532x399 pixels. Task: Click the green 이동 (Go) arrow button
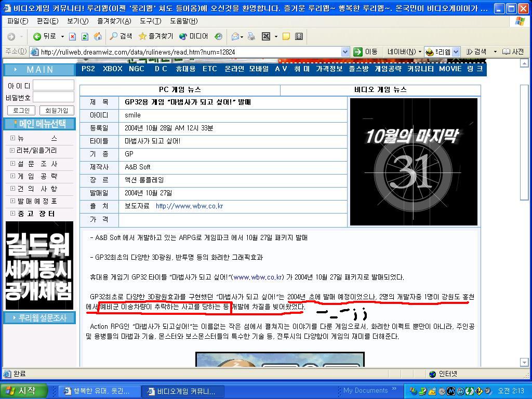(x=357, y=52)
